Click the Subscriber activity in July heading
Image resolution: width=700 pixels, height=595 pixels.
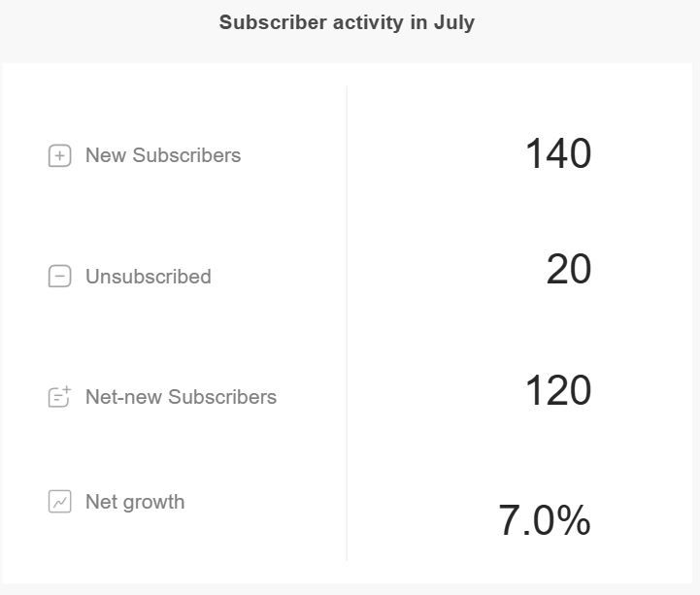click(x=347, y=22)
